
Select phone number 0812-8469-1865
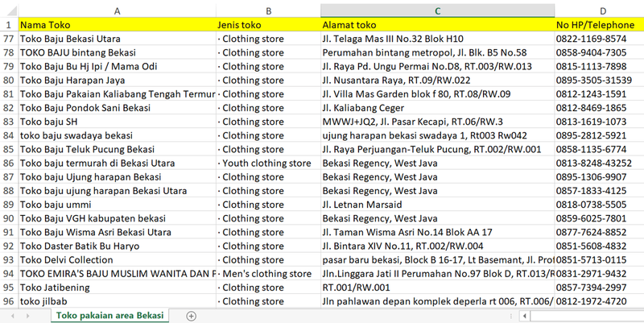coord(599,108)
